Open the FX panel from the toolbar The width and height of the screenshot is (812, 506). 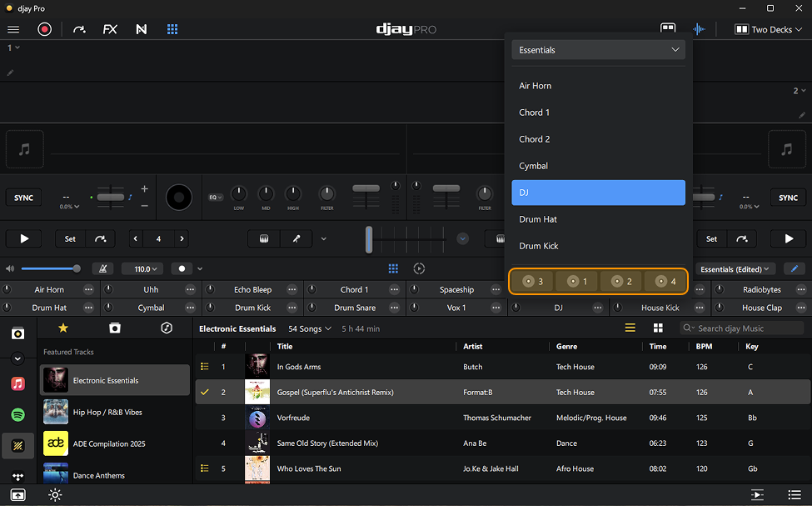point(111,29)
